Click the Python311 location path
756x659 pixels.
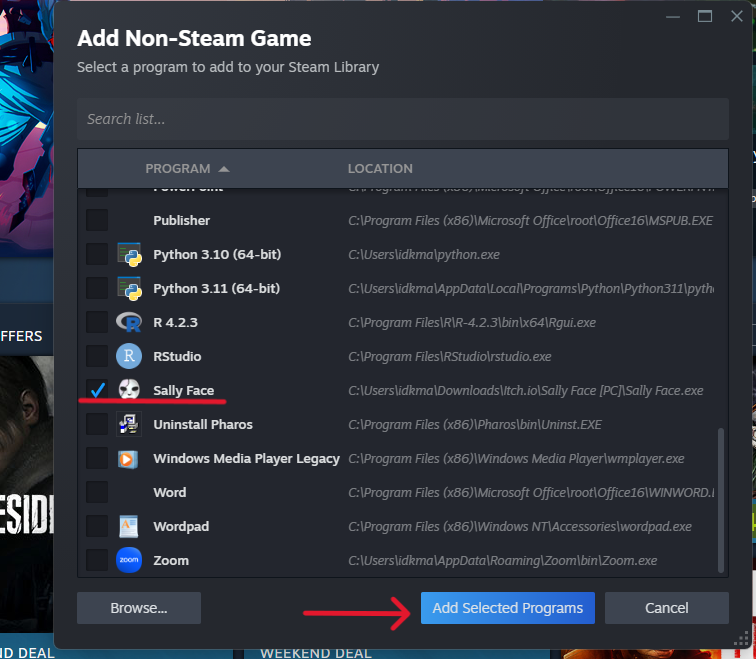pos(531,288)
